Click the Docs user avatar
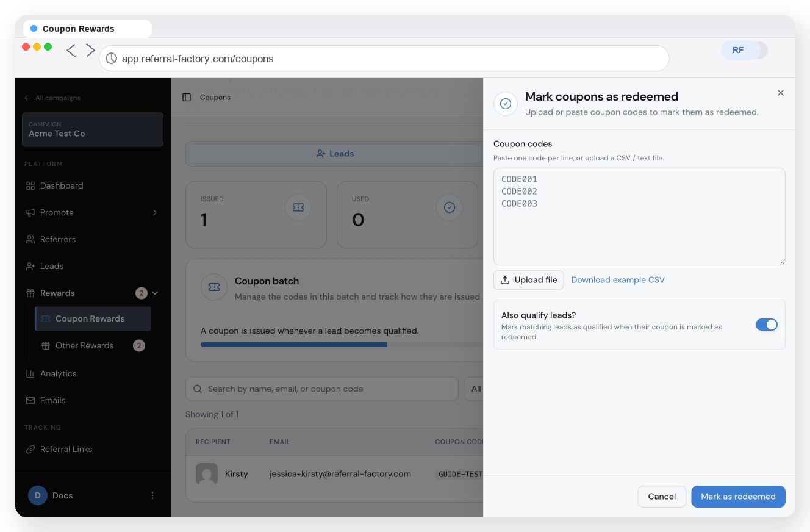 (38, 495)
